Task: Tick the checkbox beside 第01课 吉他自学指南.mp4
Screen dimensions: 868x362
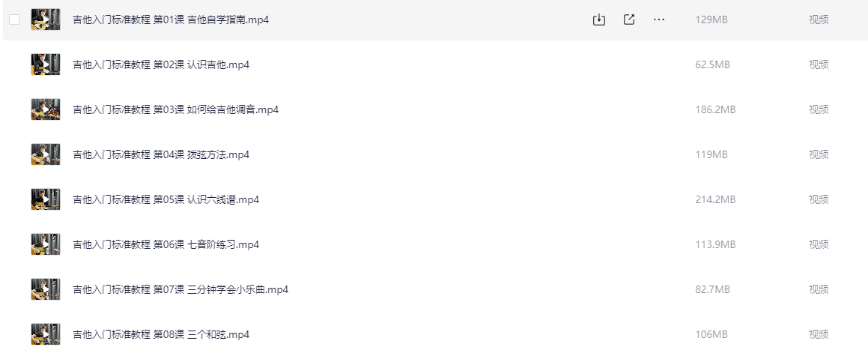Action: pyautogui.click(x=14, y=20)
